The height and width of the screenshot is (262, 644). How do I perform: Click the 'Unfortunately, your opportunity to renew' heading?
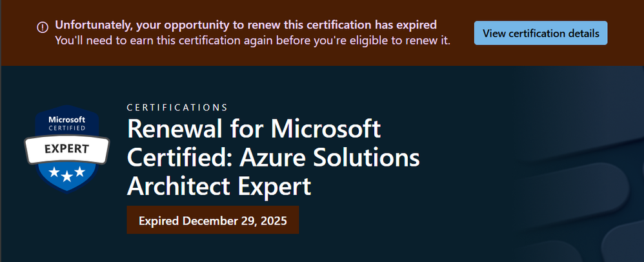tap(246, 26)
